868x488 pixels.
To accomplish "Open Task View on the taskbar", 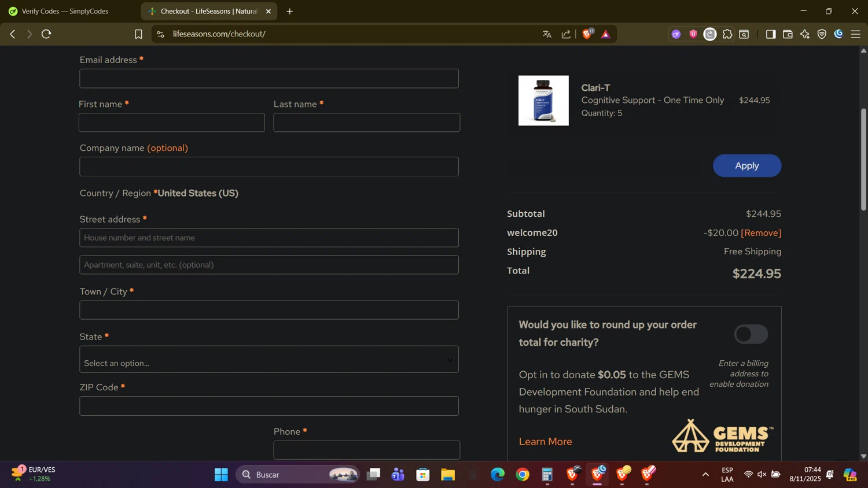I will click(374, 475).
